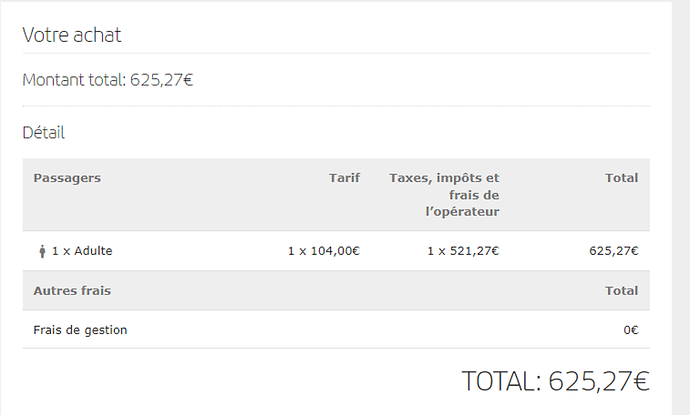
Task: Click the "Tarif" column header
Action: pyautogui.click(x=345, y=178)
